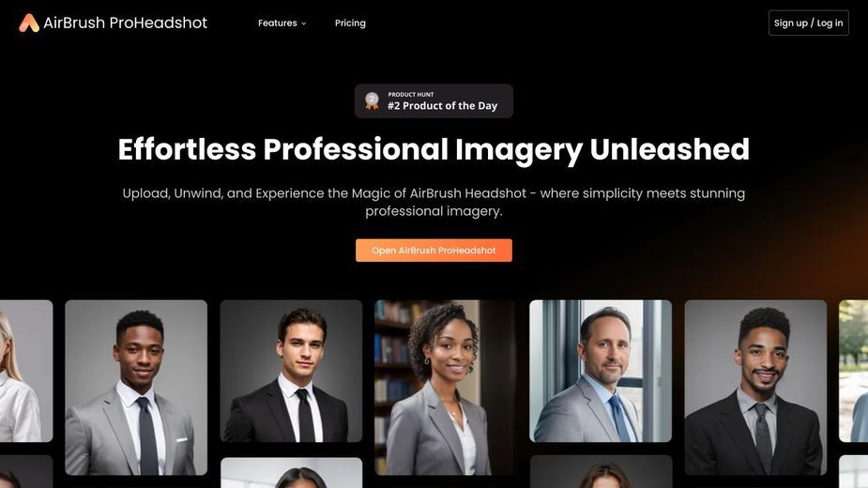Select headshot of older man with blue tie
868x488 pixels.
601,371
